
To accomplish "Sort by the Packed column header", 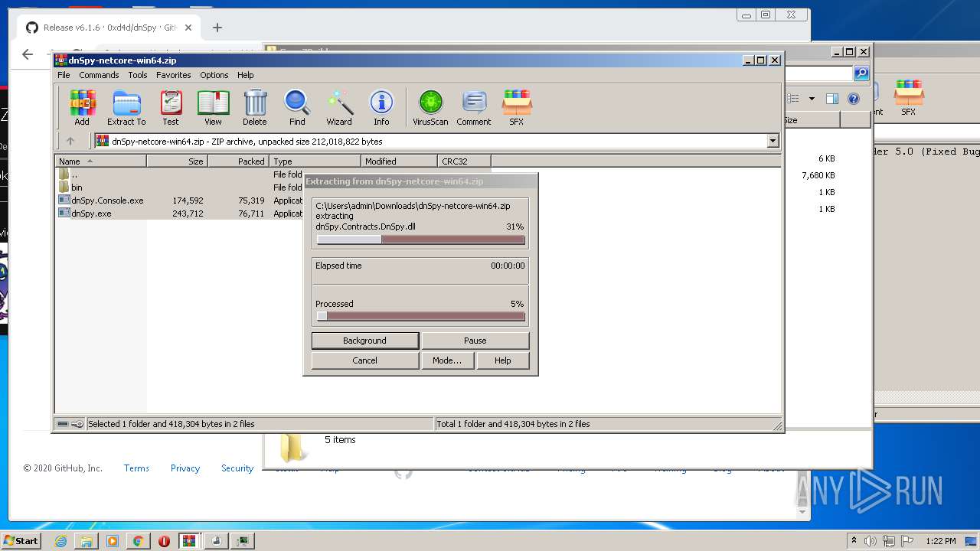I will [x=238, y=161].
